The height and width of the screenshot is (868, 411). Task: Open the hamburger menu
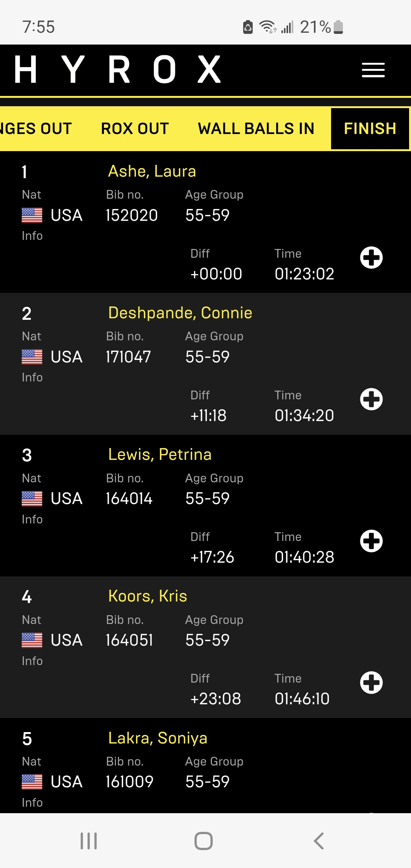(373, 70)
